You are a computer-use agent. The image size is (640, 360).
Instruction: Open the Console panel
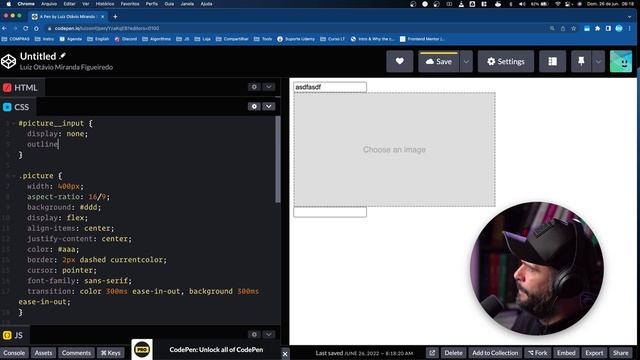(14, 353)
